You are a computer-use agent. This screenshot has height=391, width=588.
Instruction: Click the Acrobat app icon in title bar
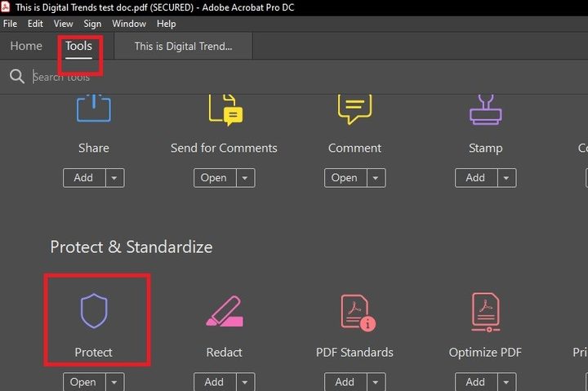point(5,7)
